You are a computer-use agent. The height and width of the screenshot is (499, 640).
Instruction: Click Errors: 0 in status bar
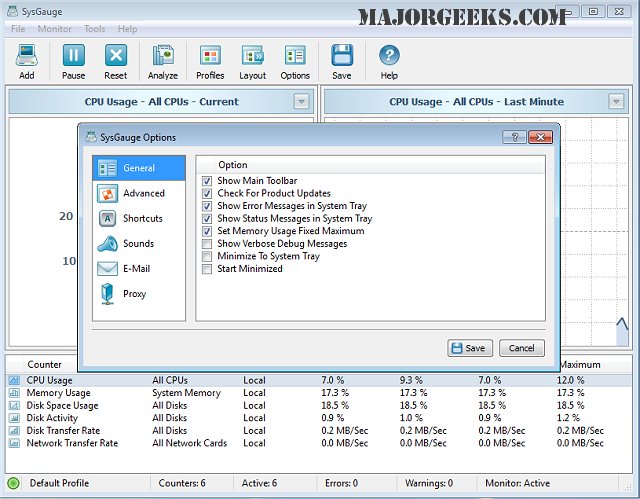tap(341, 483)
